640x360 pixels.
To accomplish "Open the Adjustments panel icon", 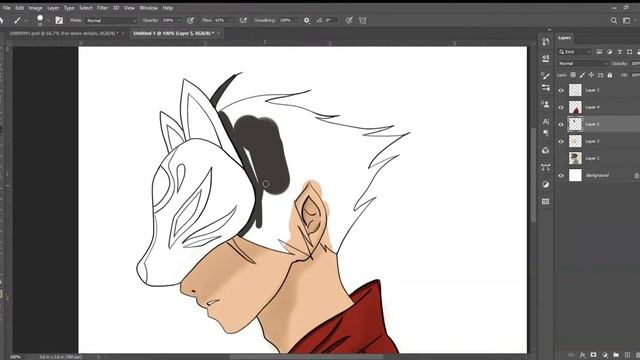I will (x=546, y=184).
